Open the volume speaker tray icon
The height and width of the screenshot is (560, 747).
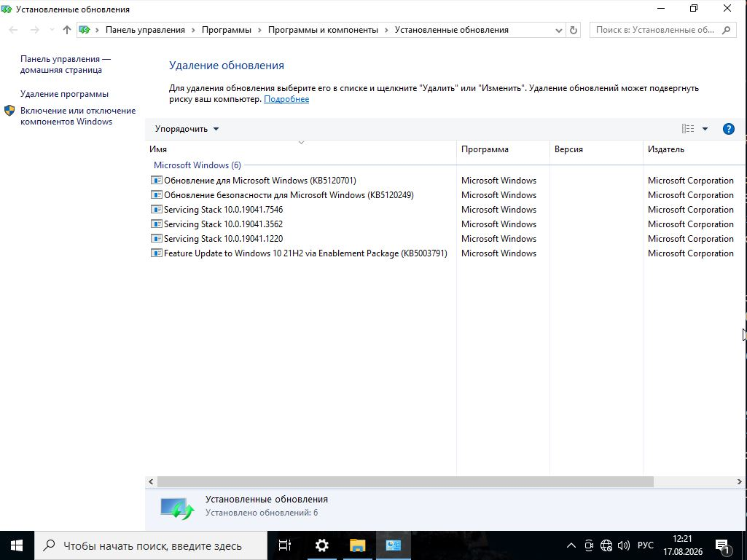click(x=623, y=545)
